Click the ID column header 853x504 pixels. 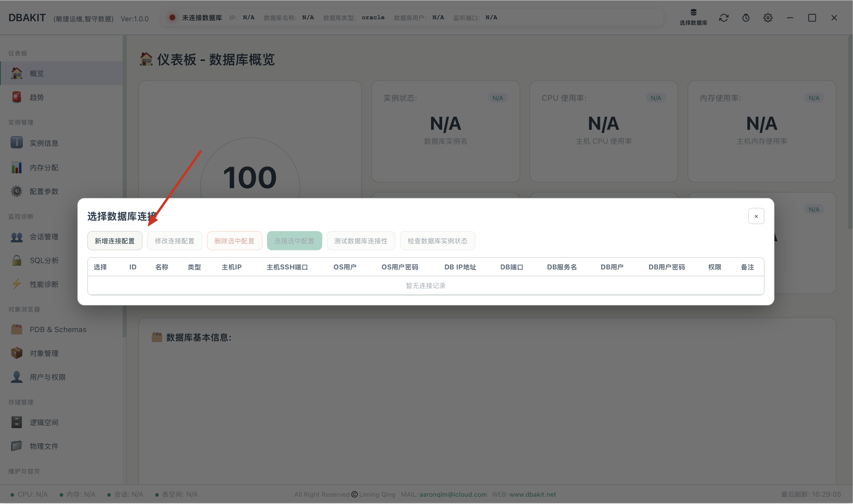point(133,267)
